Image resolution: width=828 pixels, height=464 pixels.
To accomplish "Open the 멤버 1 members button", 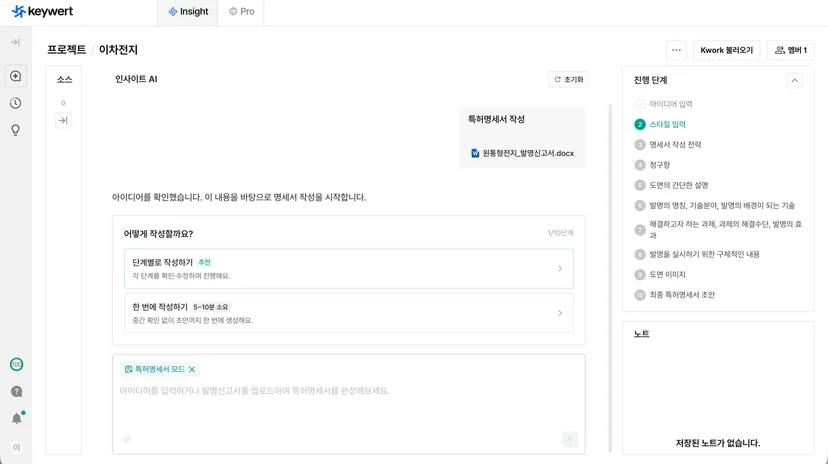I will point(791,50).
